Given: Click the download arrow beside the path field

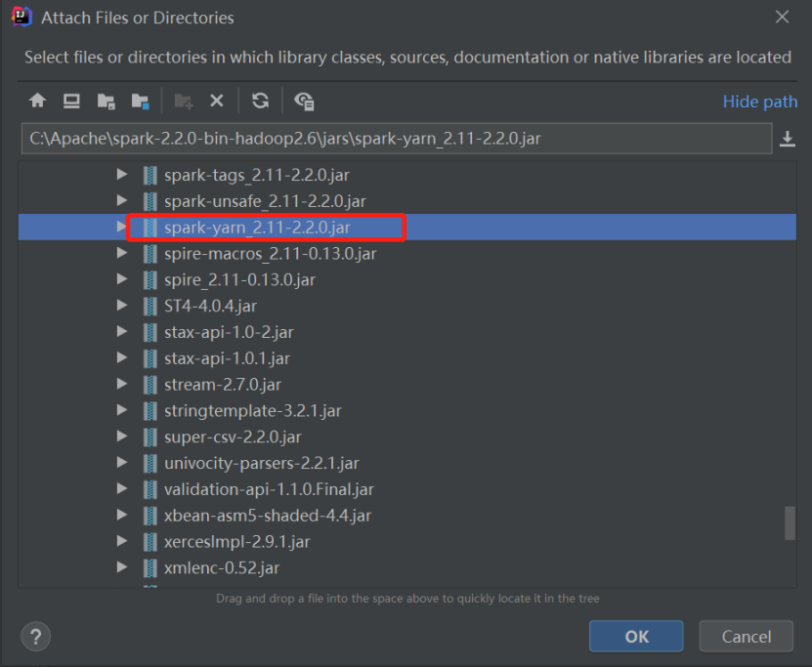Looking at the screenshot, I should 788,139.
